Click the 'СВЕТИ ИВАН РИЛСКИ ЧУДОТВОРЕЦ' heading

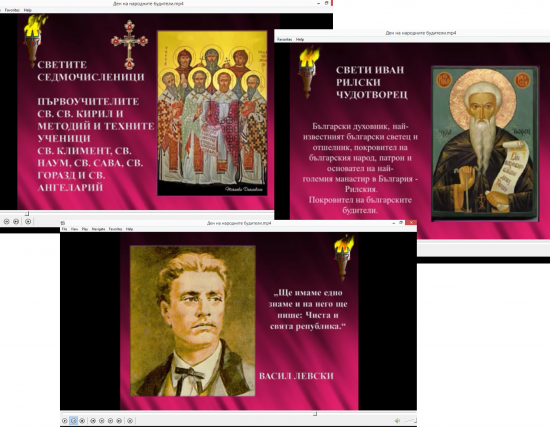point(371,82)
